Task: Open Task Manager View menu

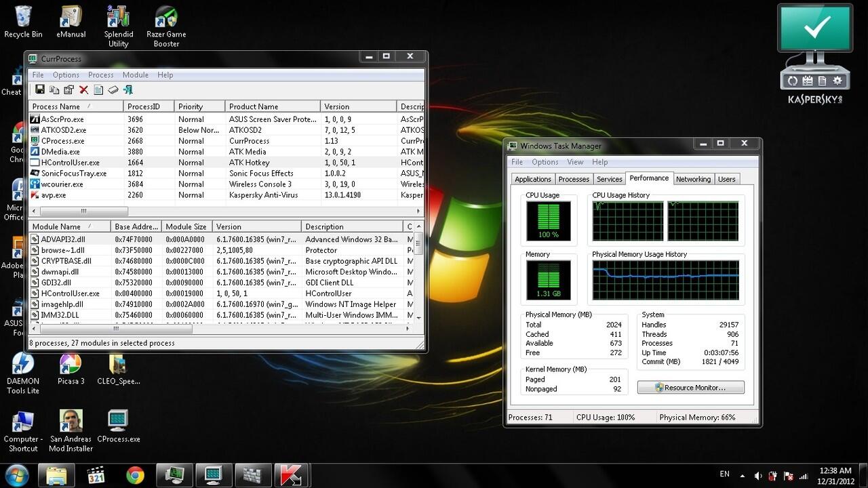Action: pos(575,162)
